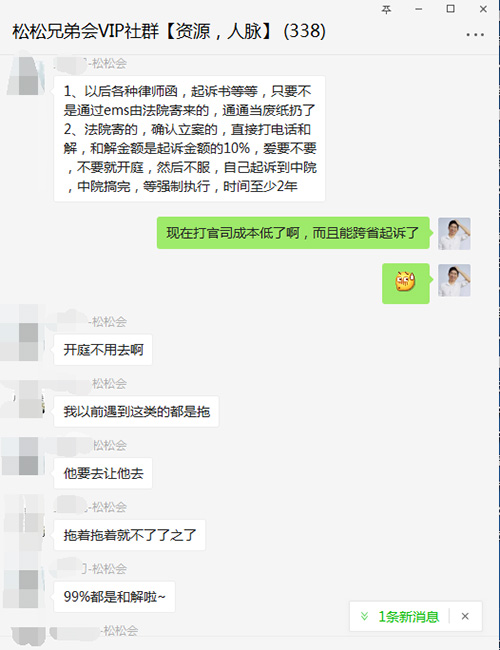Click the sweating emoji message
Screen dimensions: 500x650
tap(405, 283)
